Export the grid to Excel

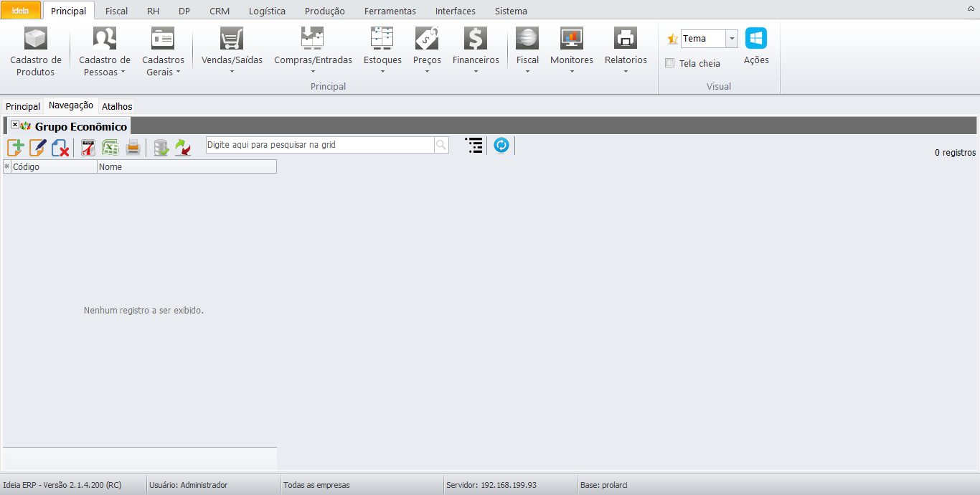pyautogui.click(x=110, y=148)
